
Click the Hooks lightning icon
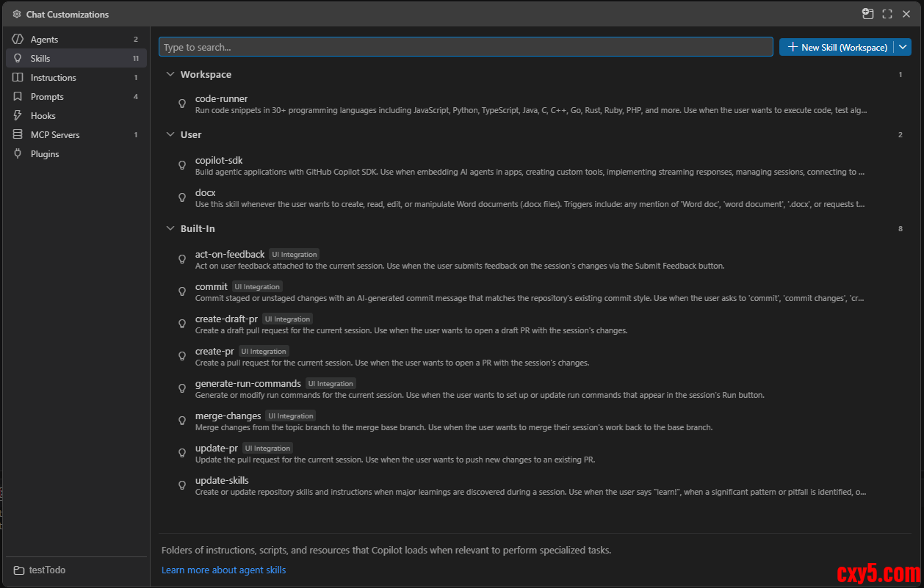pos(18,115)
